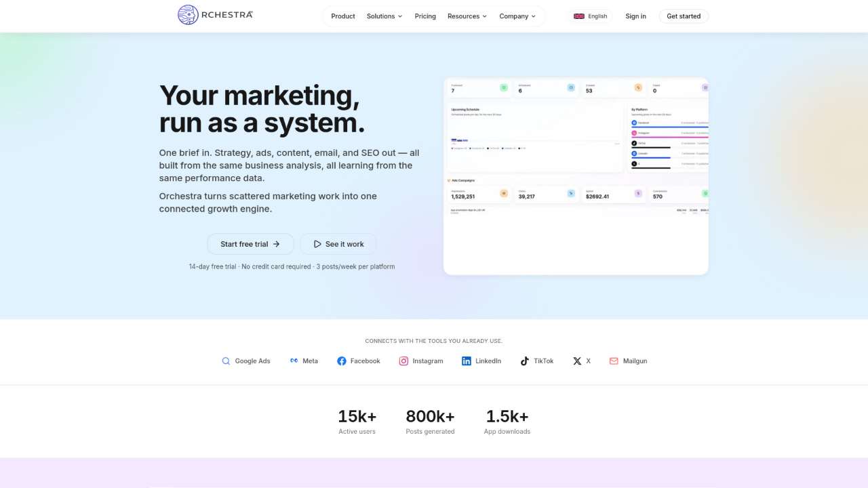Click "Connects with the tools you already use" caption

point(434,341)
